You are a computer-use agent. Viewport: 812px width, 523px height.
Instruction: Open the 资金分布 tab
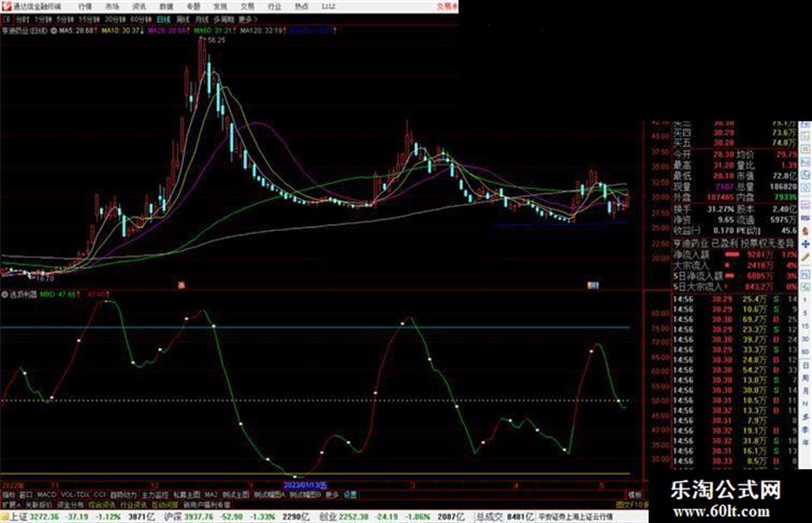(x=70, y=504)
